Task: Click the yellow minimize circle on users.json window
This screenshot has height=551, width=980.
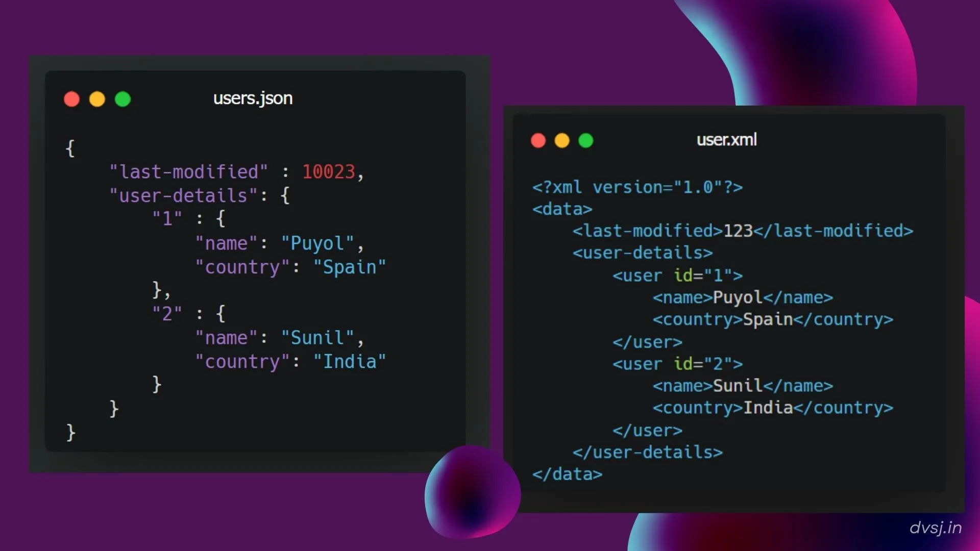Action: click(97, 99)
